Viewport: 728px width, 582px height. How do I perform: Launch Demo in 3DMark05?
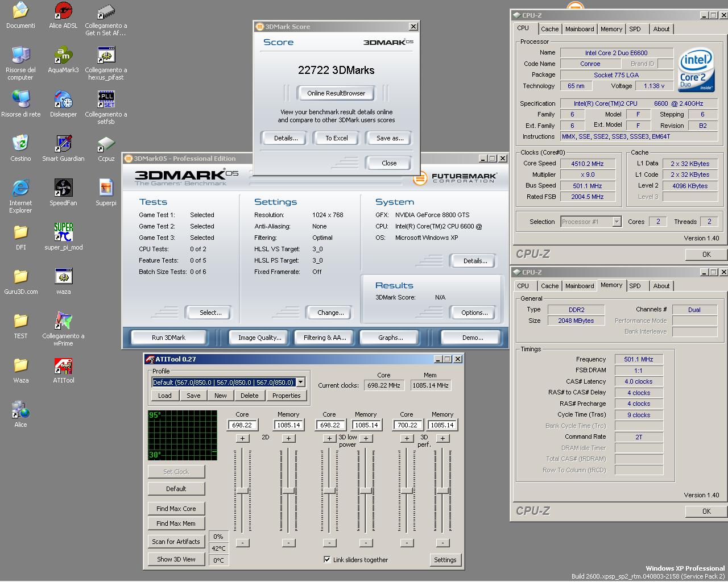click(x=473, y=338)
